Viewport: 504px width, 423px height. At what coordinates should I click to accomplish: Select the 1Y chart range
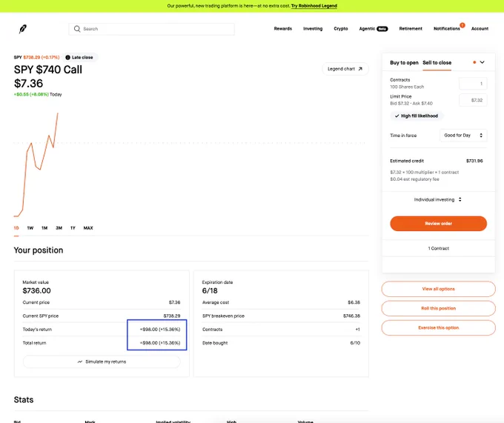73,228
